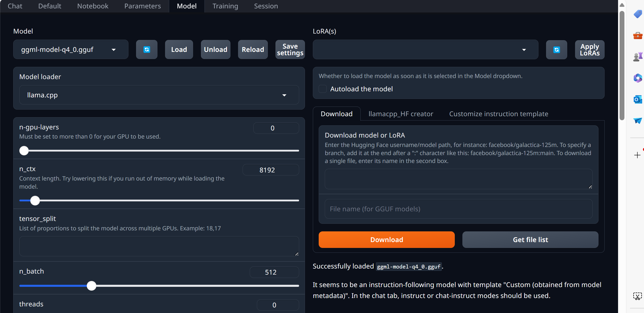Screen dimensions: 644x313
Task: Click the Get file list button
Action: (530, 240)
